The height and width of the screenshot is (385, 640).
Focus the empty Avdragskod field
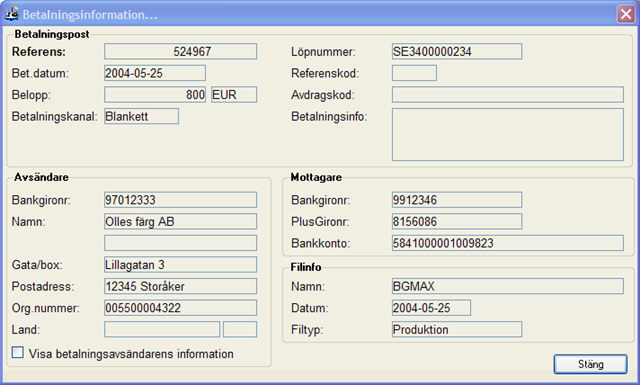508,95
